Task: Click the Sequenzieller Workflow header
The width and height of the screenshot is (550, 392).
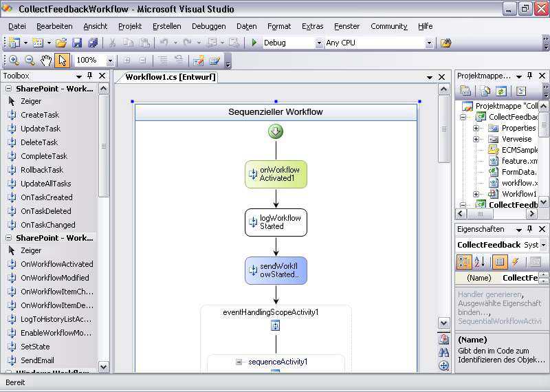Action: pyautogui.click(x=276, y=112)
